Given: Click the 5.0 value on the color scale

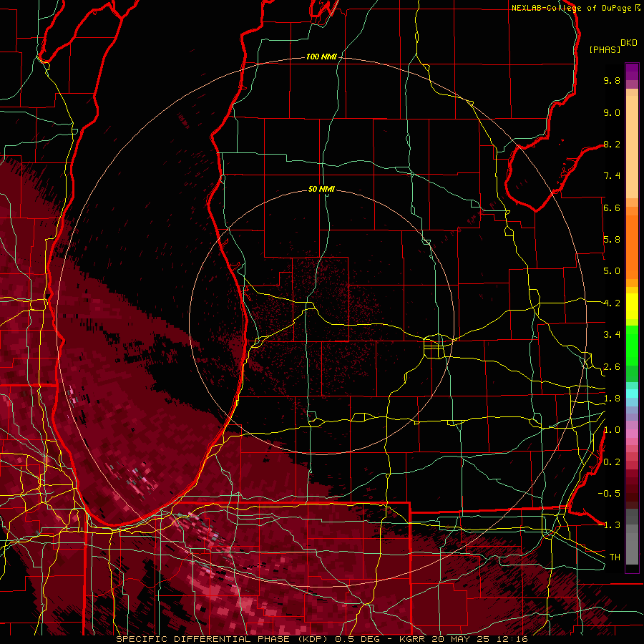Looking at the screenshot, I should pyautogui.click(x=612, y=271).
